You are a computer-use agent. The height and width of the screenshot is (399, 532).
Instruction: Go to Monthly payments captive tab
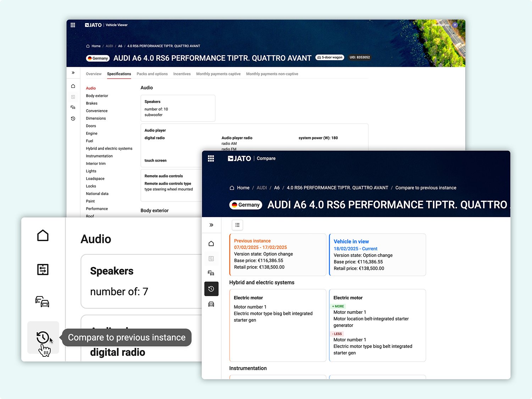(218, 74)
